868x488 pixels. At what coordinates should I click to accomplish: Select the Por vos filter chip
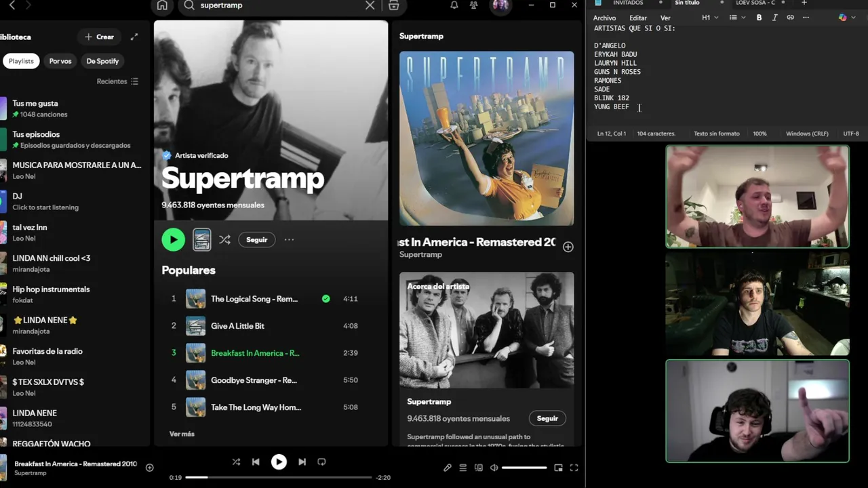(x=60, y=61)
